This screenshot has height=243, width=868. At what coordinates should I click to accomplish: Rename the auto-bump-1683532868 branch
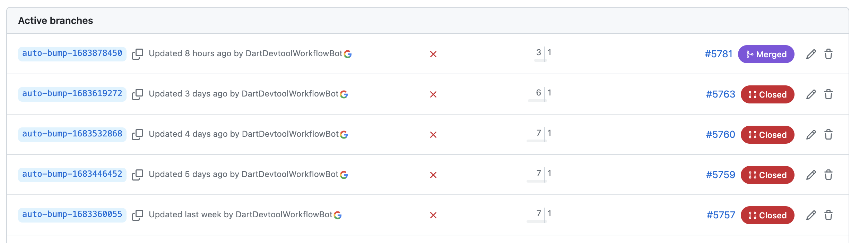coord(811,134)
